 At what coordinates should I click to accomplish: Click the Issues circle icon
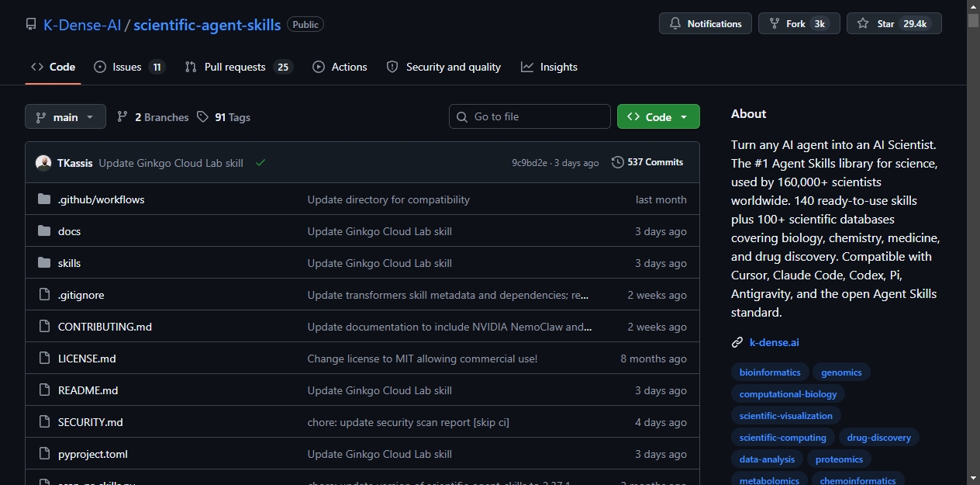[100, 67]
